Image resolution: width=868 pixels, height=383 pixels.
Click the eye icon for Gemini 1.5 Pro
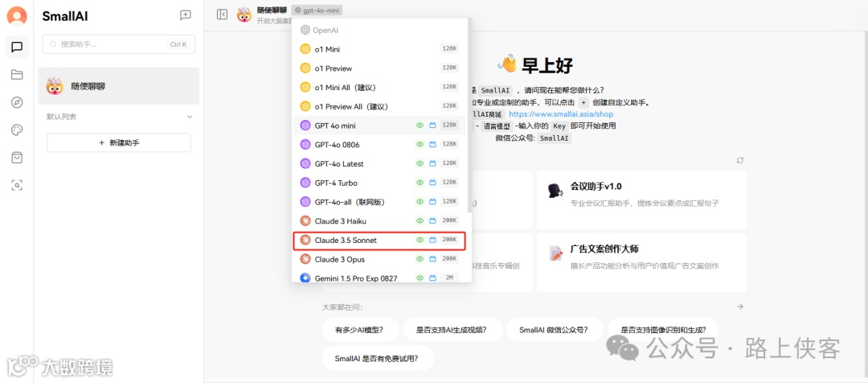point(420,278)
